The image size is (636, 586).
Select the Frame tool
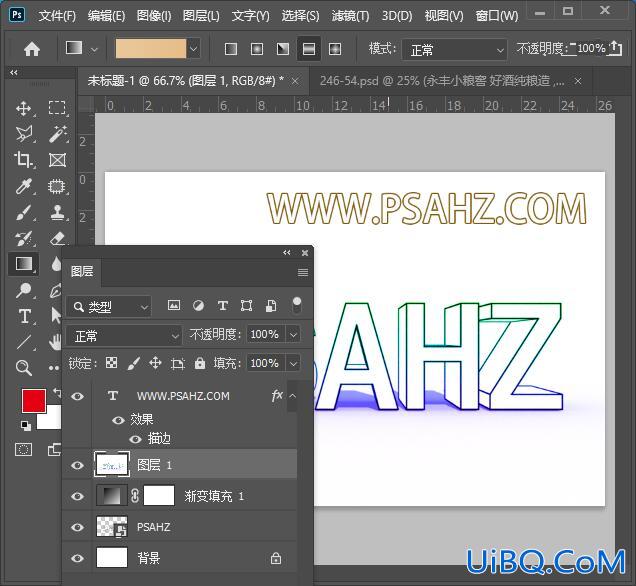tap(57, 160)
